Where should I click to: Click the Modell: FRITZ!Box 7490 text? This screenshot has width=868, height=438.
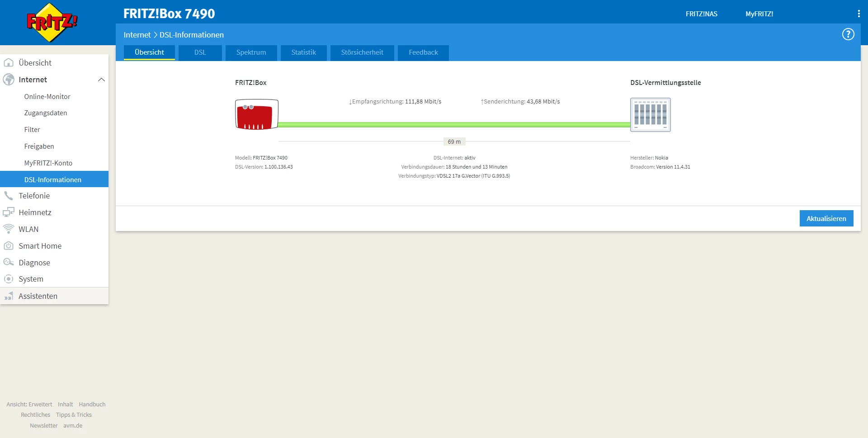click(261, 158)
